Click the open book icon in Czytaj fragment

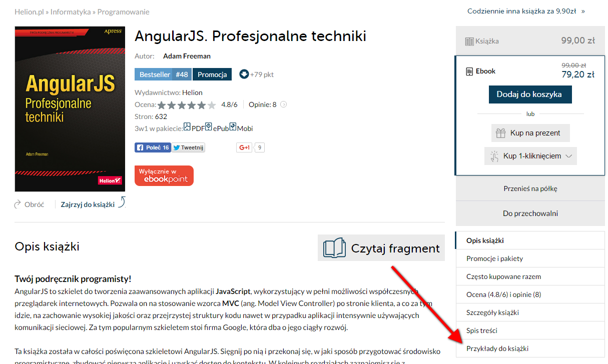tap(334, 248)
